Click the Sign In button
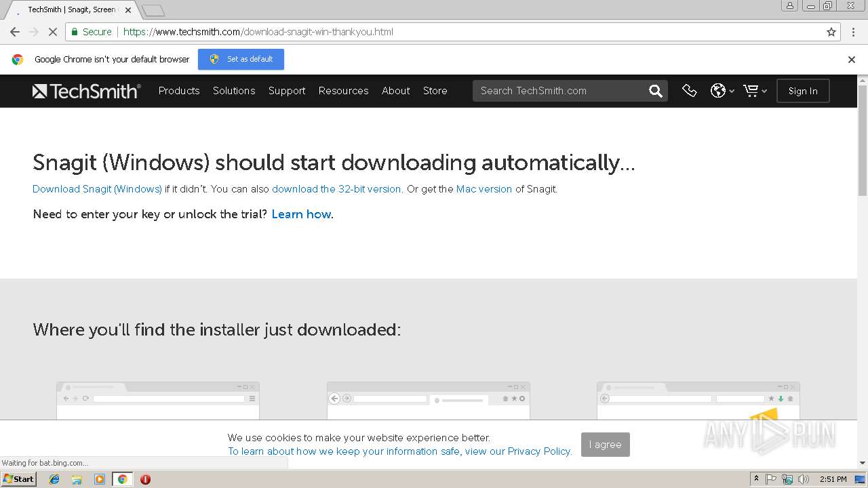This screenshot has width=868, height=488. [x=803, y=91]
